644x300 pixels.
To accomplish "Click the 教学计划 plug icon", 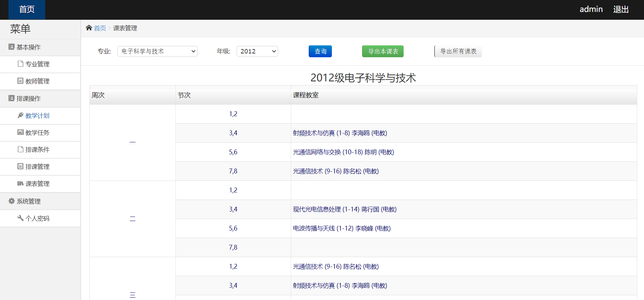I will [20, 115].
